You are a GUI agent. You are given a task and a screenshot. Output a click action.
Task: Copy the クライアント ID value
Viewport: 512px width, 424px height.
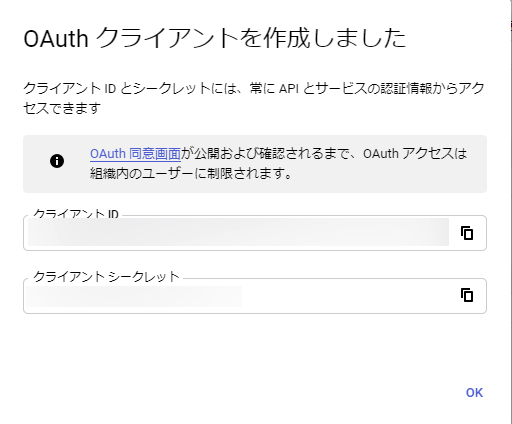[x=467, y=233]
